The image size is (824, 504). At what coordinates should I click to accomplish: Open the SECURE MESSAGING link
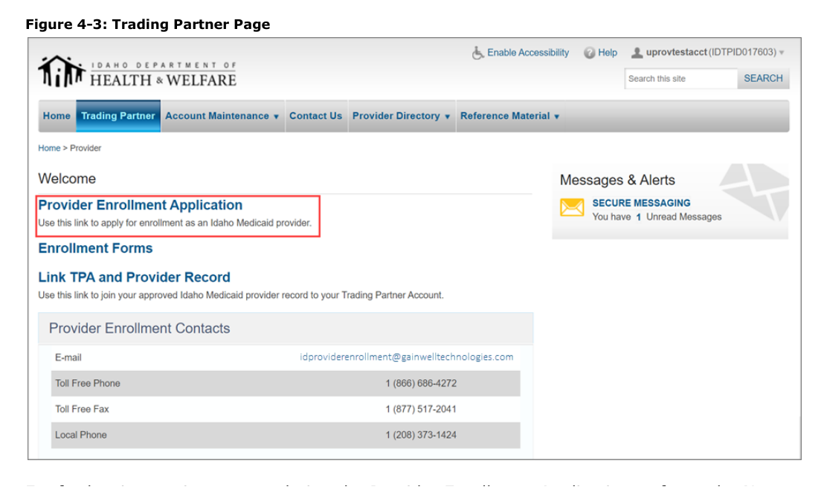coord(641,203)
